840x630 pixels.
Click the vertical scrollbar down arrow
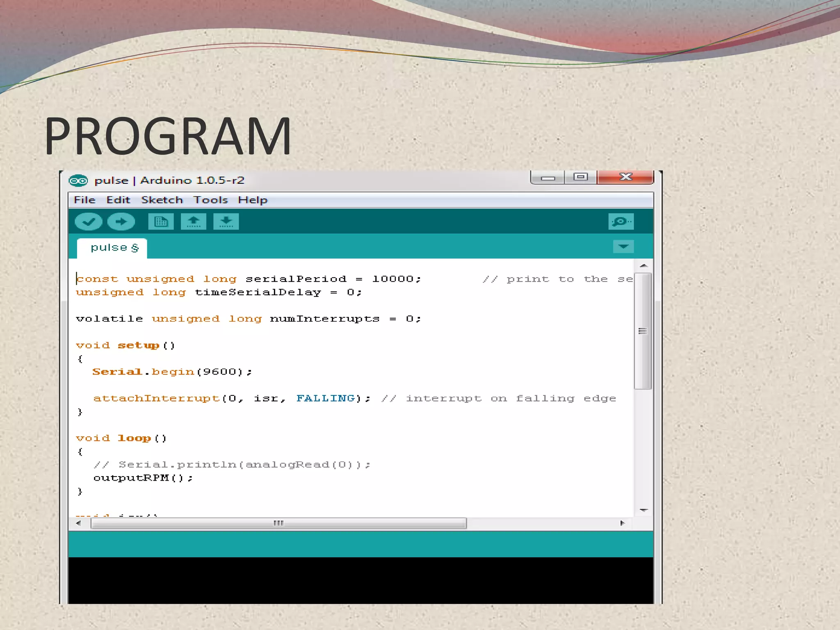(x=644, y=510)
